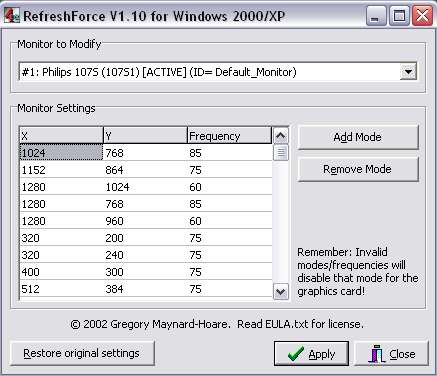Viewport: 437px width, 376px height.
Task: Minimize the RefreshForce window
Action: [376, 16]
